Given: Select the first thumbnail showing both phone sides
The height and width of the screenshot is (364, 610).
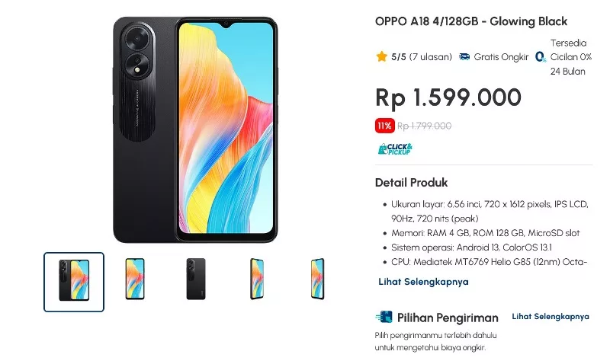Looking at the screenshot, I should point(74,282).
